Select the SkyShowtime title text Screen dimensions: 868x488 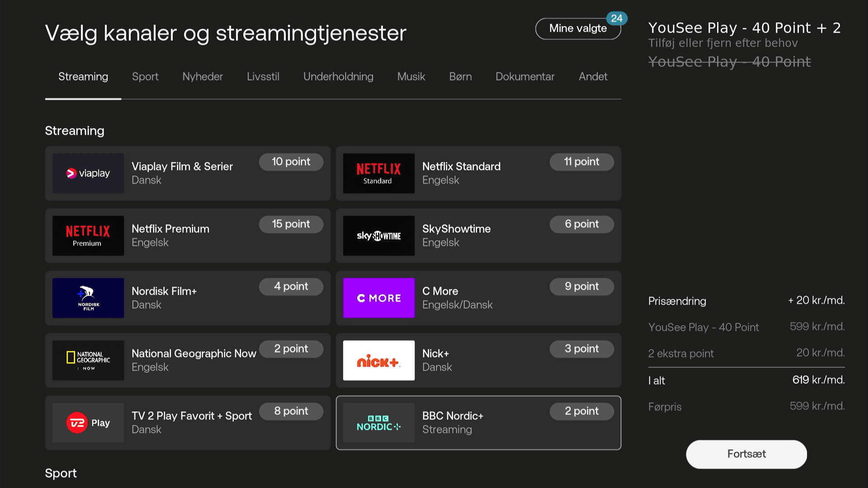click(x=456, y=229)
